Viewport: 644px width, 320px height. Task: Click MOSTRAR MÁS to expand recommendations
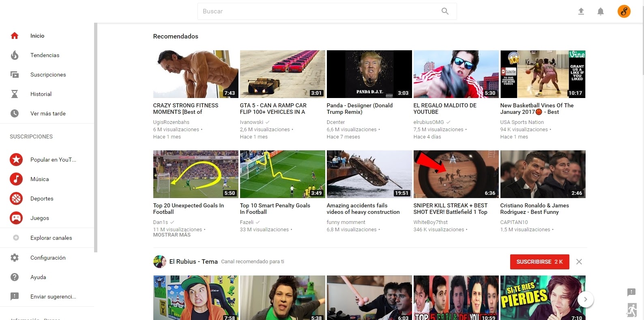coord(172,235)
